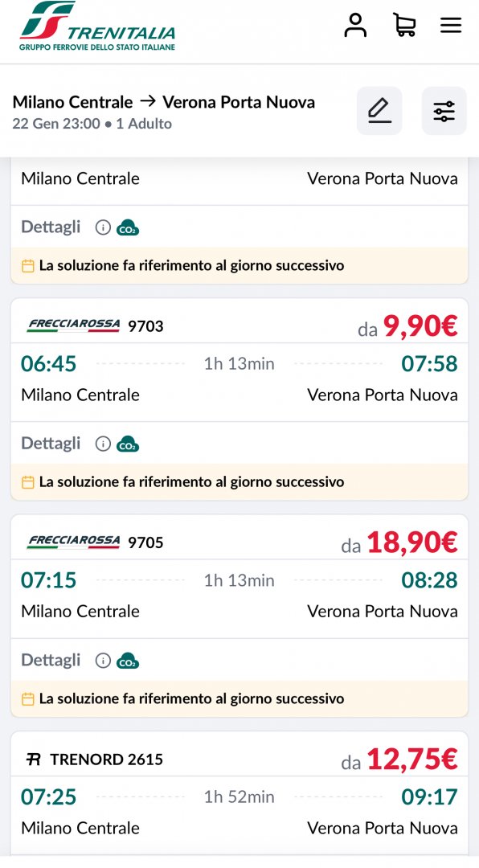Click the Trenitalia logo
This screenshot has width=479, height=868.
(x=97, y=26)
